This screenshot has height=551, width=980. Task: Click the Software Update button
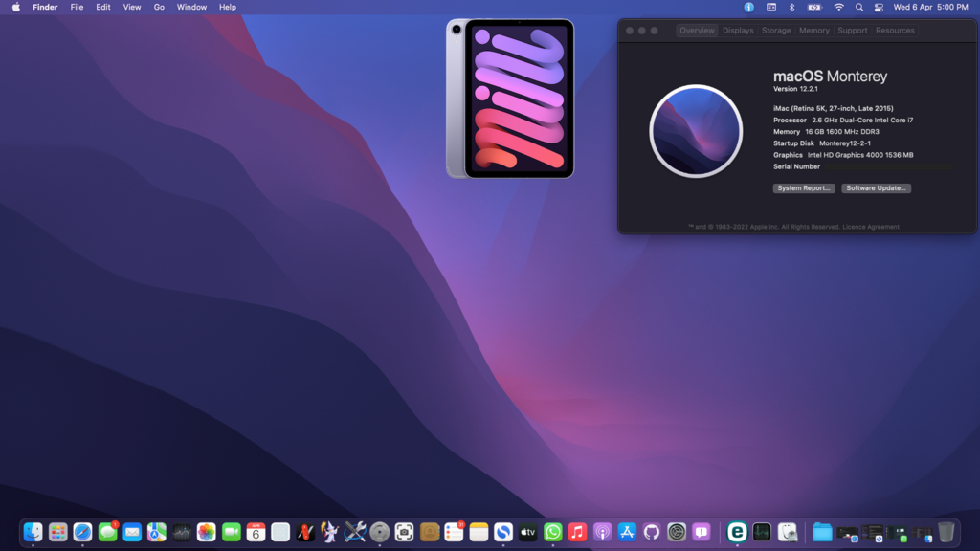(876, 188)
